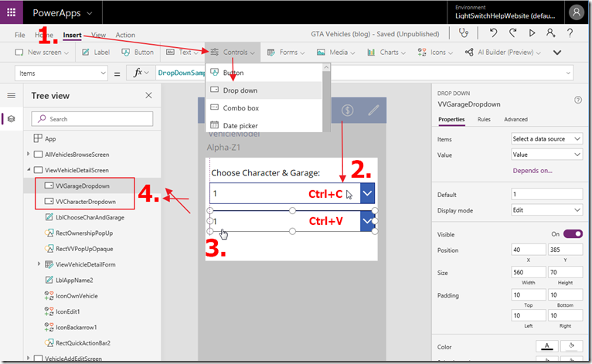Screen dimensions: 592x364
Task: Choose Date picker from Controls menu
Action: tap(264, 125)
